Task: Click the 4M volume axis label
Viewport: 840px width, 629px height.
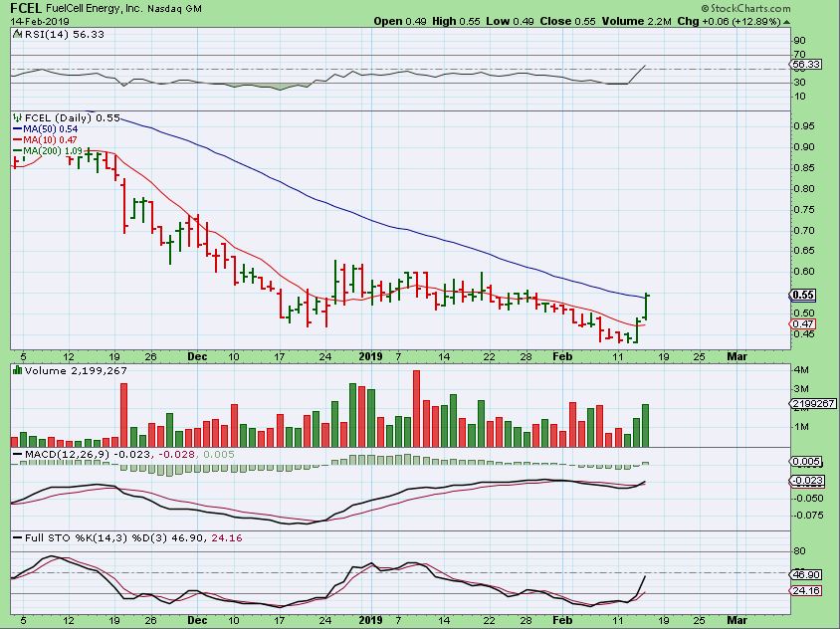Action: click(x=801, y=369)
